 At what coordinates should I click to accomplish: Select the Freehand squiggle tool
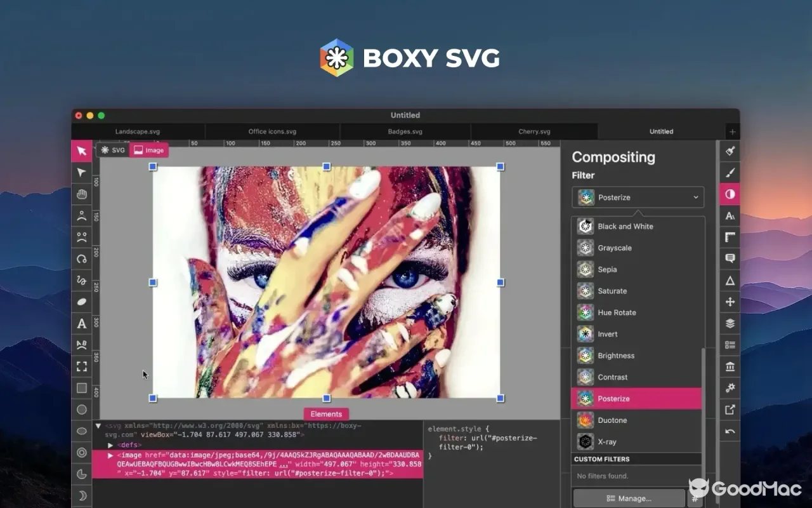pos(81,280)
